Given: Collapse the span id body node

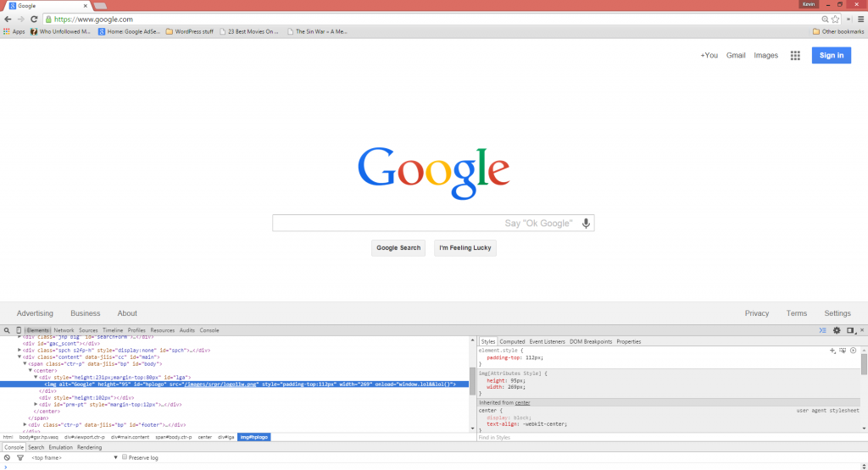Looking at the screenshot, I should click(25, 364).
